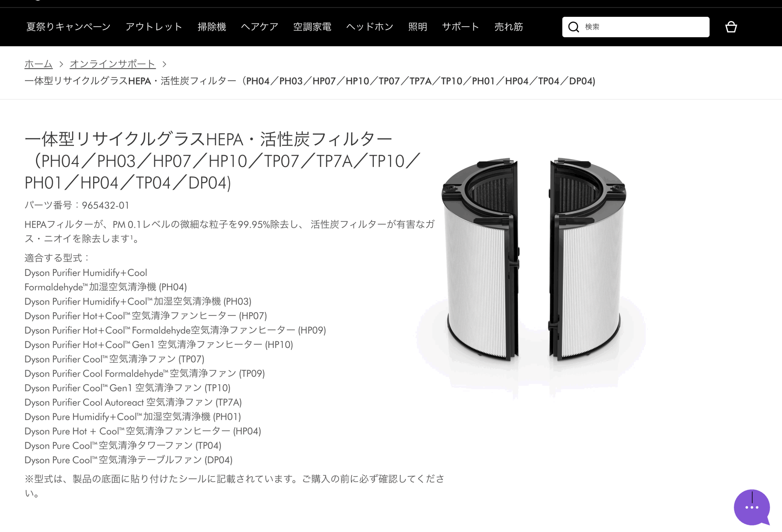Image resolution: width=782 pixels, height=532 pixels.
Task: Open the purple chat bubble icon
Action: 752,507
